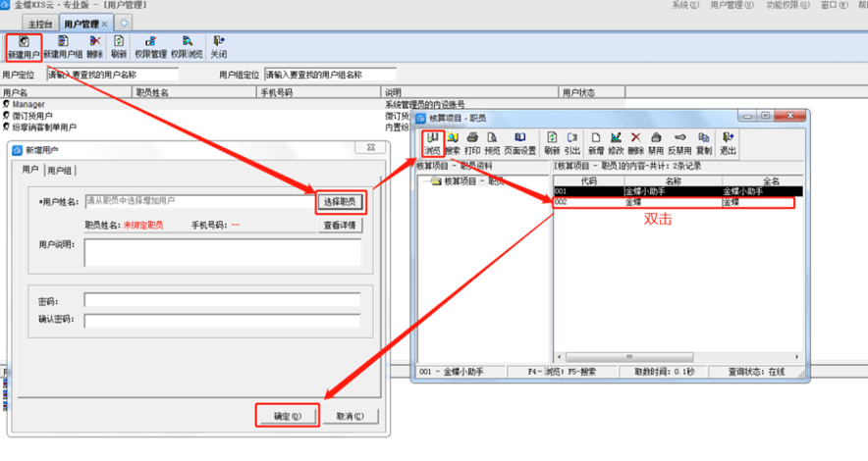
Task: Click the 新建用户组 toolbar icon
Action: (x=63, y=47)
